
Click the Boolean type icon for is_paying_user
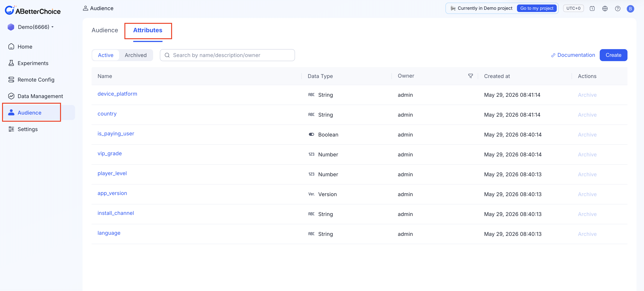click(x=311, y=134)
